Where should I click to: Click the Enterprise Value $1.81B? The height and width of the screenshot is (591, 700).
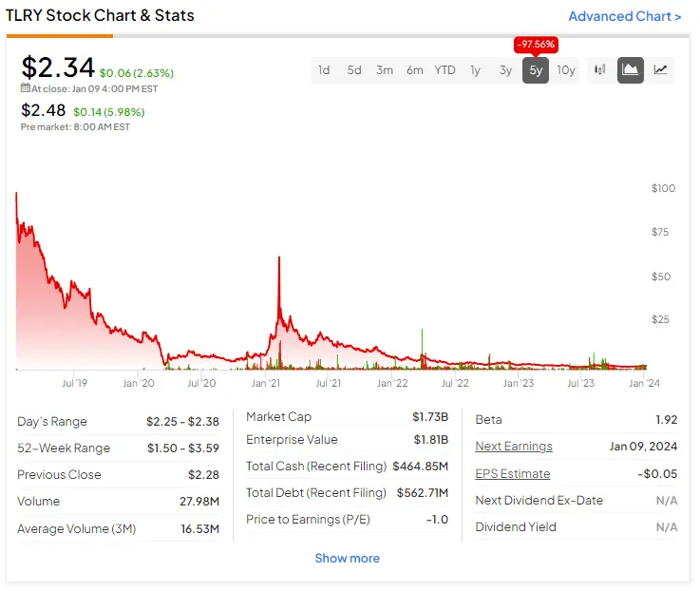[x=431, y=440]
